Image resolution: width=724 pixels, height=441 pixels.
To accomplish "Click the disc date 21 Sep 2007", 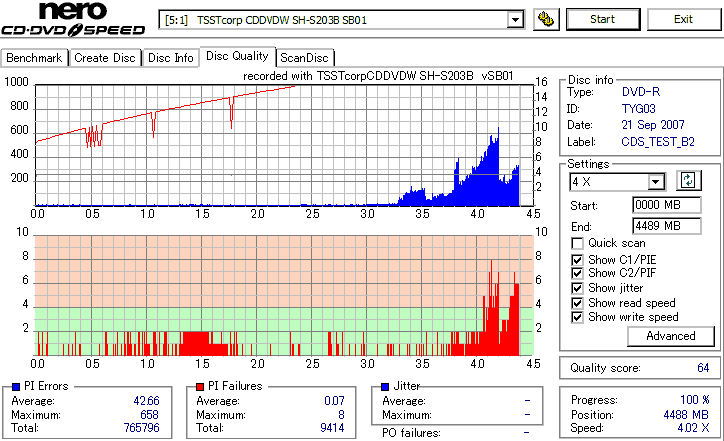I will [x=653, y=125].
